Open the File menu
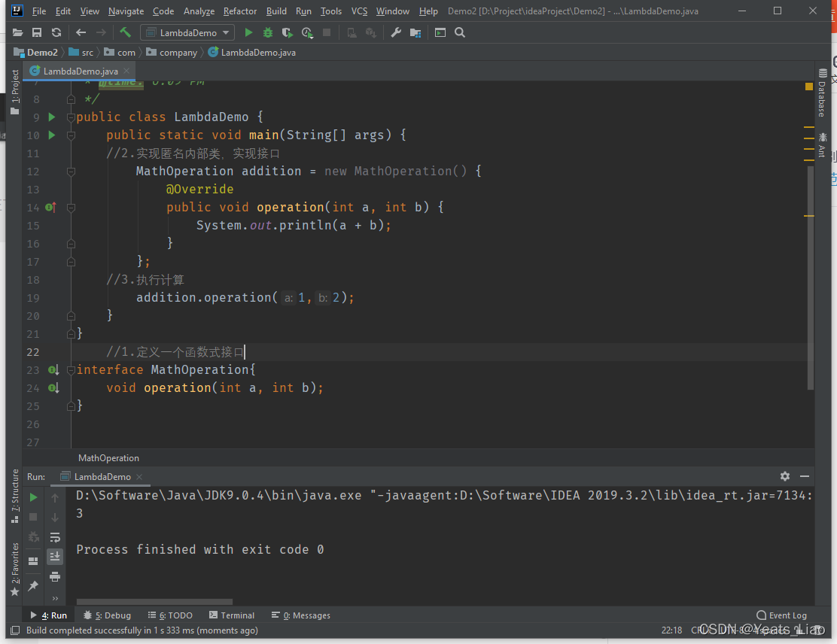 point(39,11)
